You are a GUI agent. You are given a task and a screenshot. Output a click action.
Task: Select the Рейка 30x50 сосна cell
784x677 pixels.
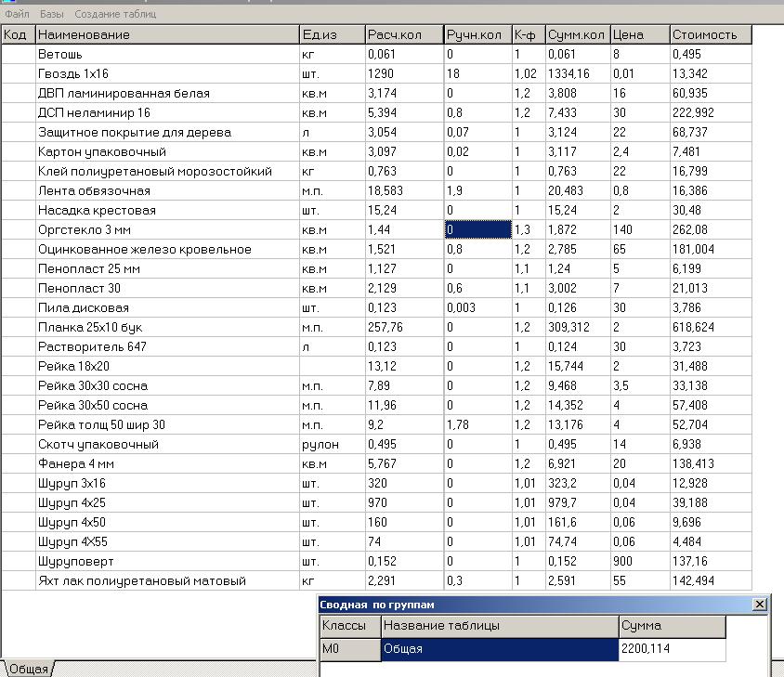click(167, 405)
